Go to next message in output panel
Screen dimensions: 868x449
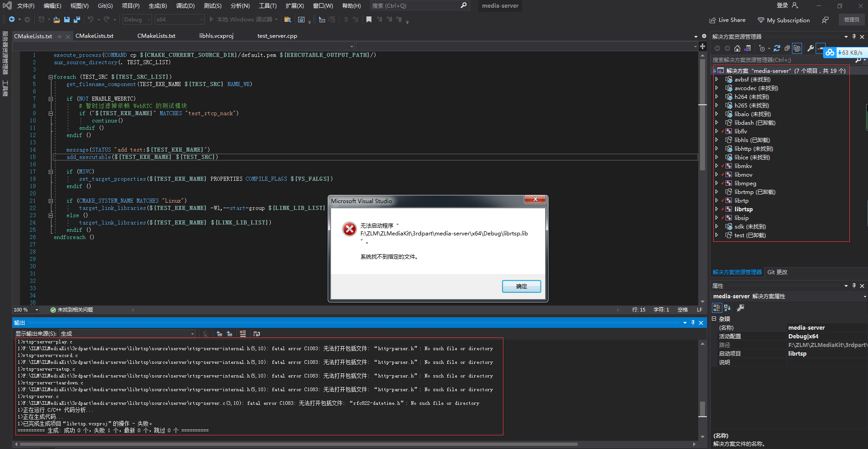coord(229,334)
